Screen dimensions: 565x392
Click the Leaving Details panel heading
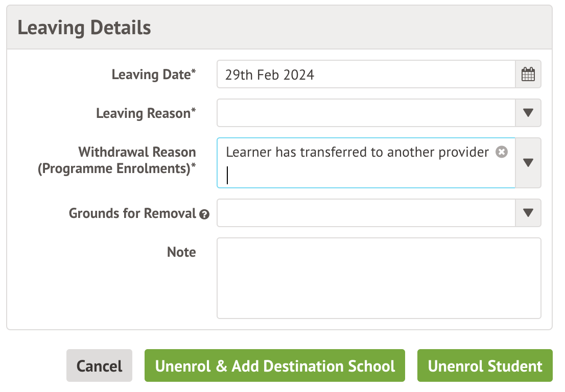(84, 28)
